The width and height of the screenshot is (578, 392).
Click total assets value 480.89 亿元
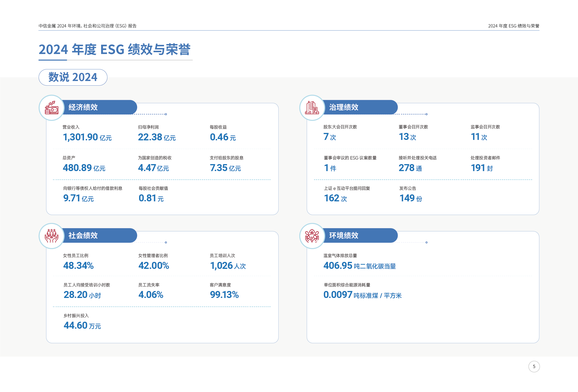(84, 168)
